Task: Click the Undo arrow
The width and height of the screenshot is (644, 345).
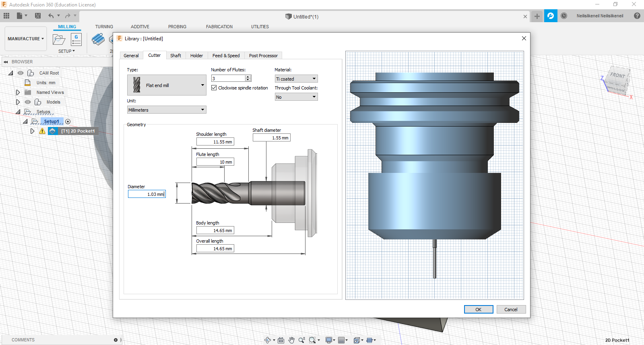Action: pyautogui.click(x=51, y=16)
